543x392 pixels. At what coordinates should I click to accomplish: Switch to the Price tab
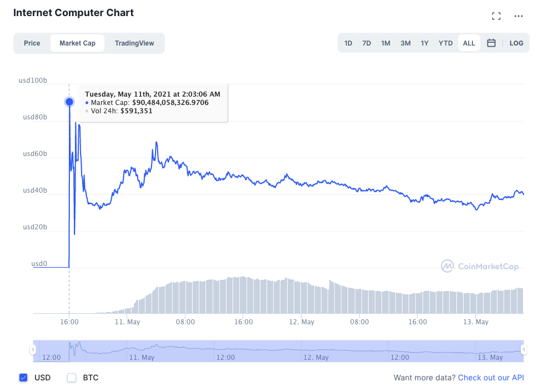(32, 43)
